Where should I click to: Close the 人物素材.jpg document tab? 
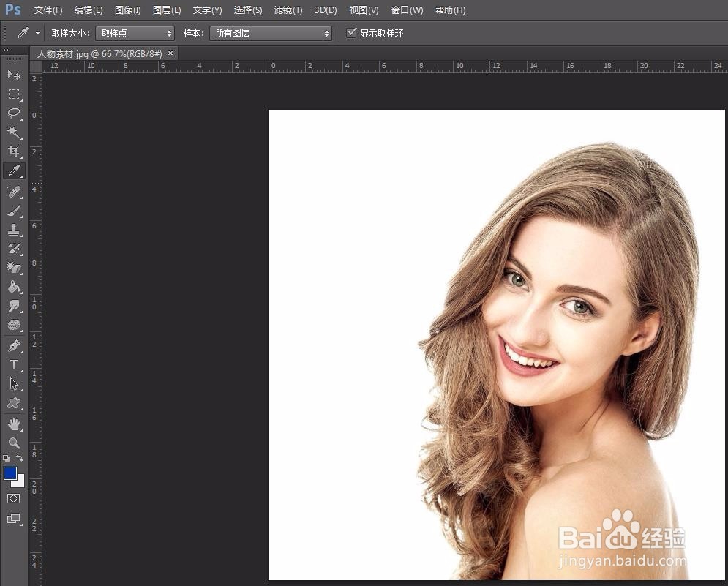tap(170, 53)
